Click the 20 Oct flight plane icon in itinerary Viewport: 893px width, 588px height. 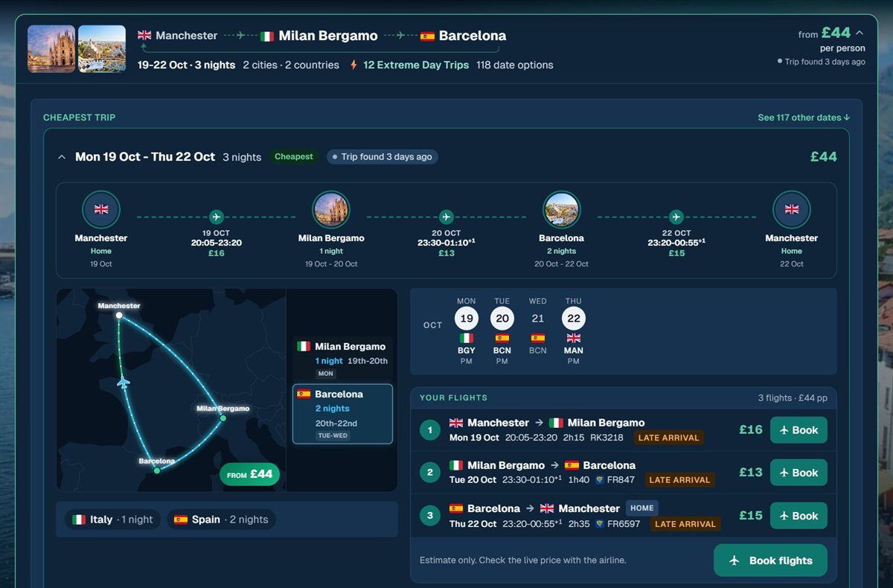(x=446, y=217)
